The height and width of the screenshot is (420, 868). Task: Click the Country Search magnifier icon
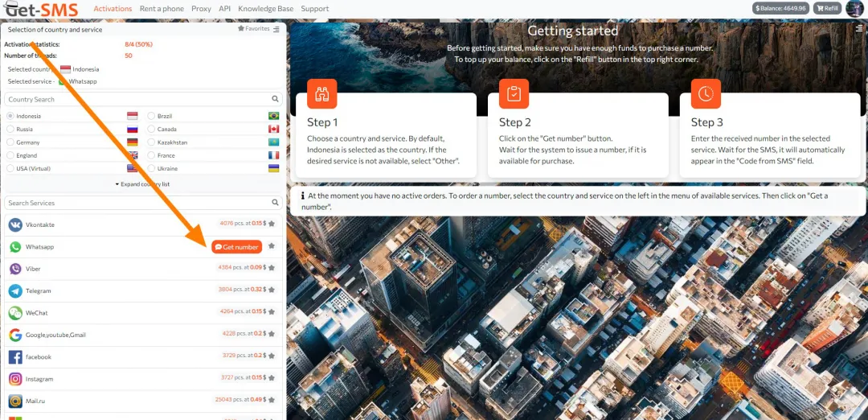275,99
